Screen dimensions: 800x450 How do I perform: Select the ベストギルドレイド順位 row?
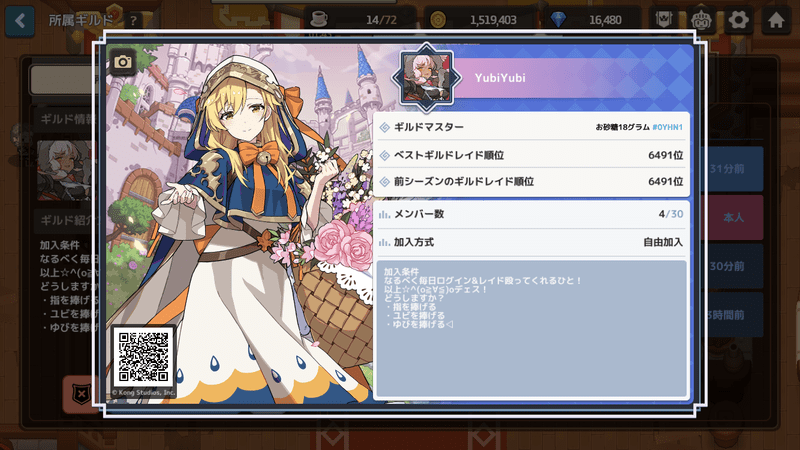click(x=532, y=155)
